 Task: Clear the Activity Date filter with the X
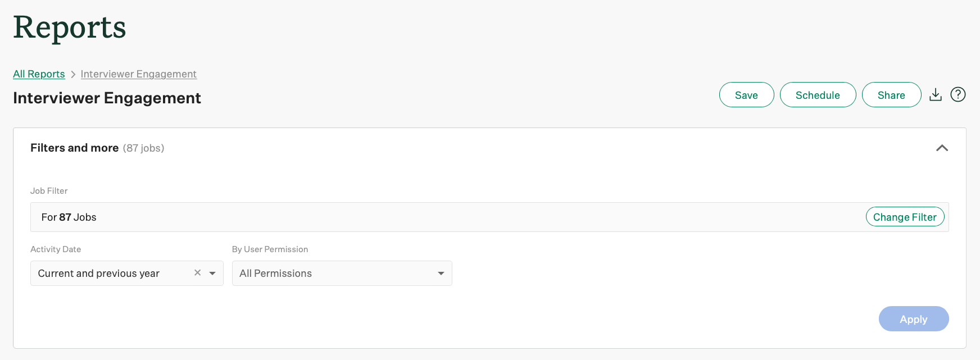(197, 272)
